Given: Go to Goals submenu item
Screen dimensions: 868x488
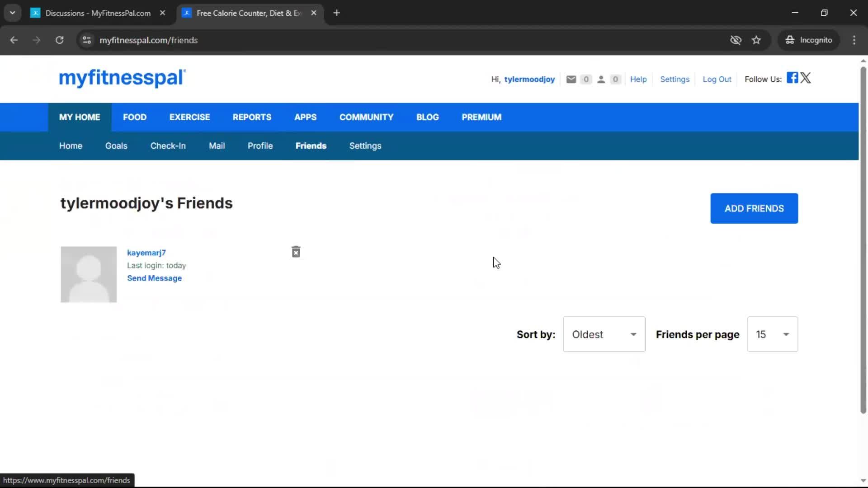Looking at the screenshot, I should point(116,146).
